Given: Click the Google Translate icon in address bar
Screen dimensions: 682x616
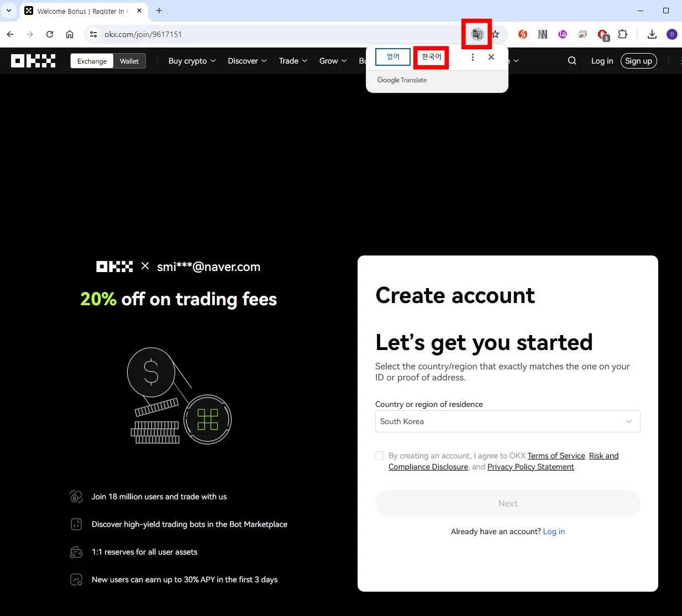Looking at the screenshot, I should 477,34.
